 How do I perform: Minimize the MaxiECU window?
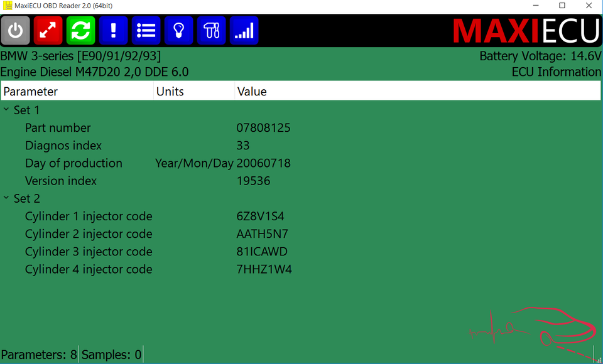(x=535, y=6)
